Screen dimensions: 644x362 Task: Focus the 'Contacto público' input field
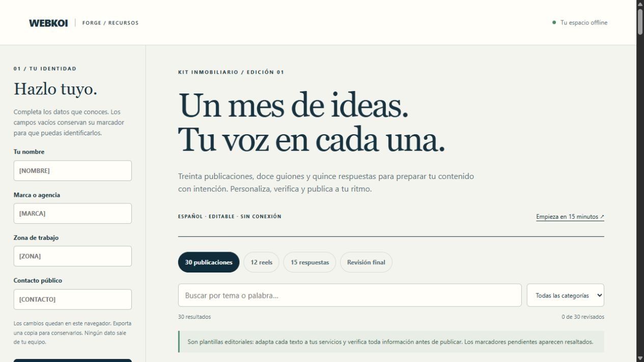pyautogui.click(x=73, y=299)
